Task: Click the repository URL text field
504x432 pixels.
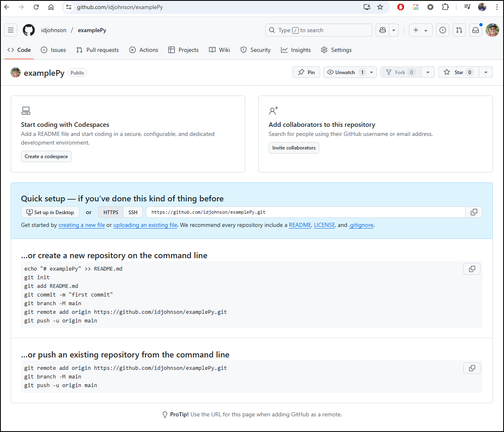Action: pos(306,212)
